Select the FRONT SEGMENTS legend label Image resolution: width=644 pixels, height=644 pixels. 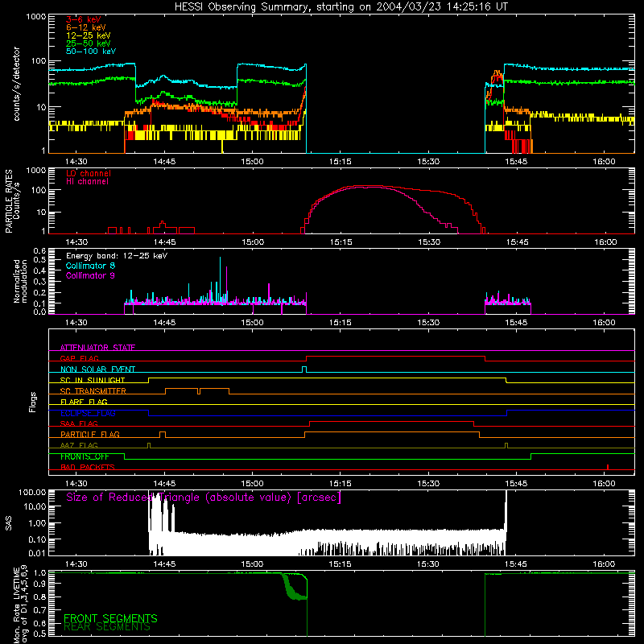110,618
